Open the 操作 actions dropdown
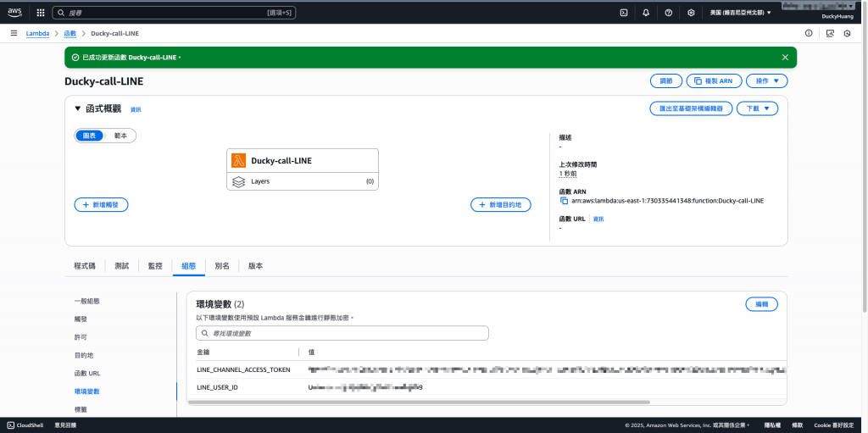868x433 pixels. [766, 80]
